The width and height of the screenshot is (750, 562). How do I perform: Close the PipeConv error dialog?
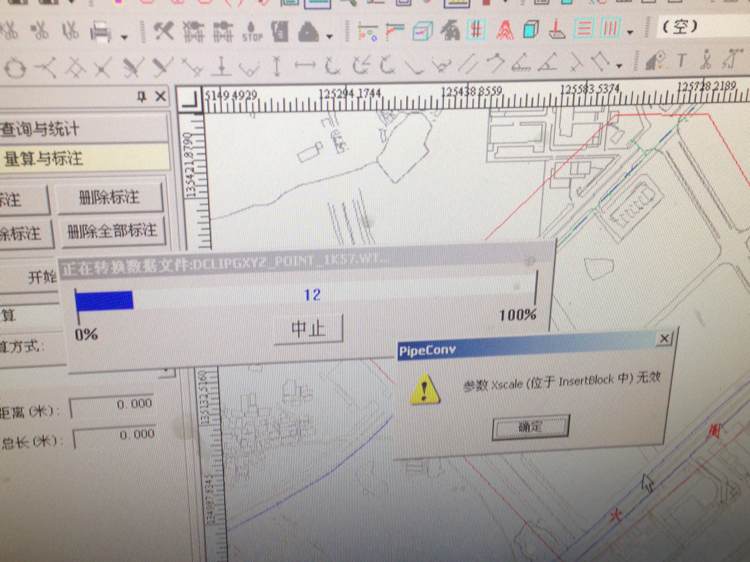coord(664,339)
